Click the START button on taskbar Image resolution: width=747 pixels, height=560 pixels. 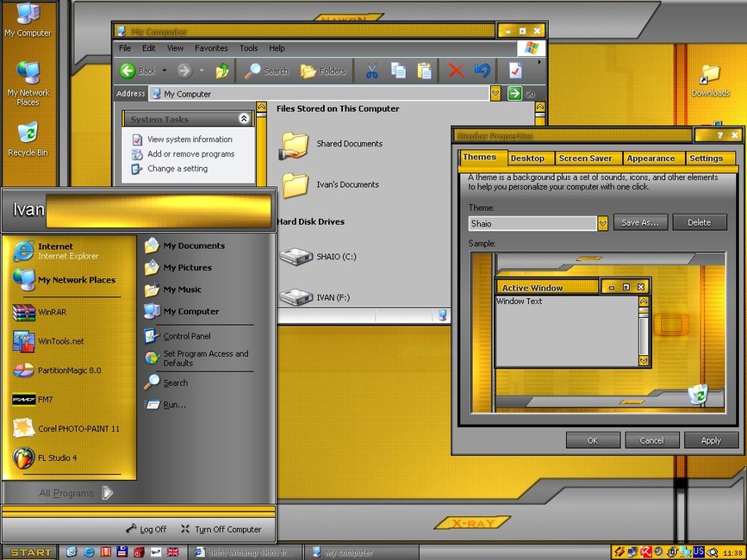[29, 552]
